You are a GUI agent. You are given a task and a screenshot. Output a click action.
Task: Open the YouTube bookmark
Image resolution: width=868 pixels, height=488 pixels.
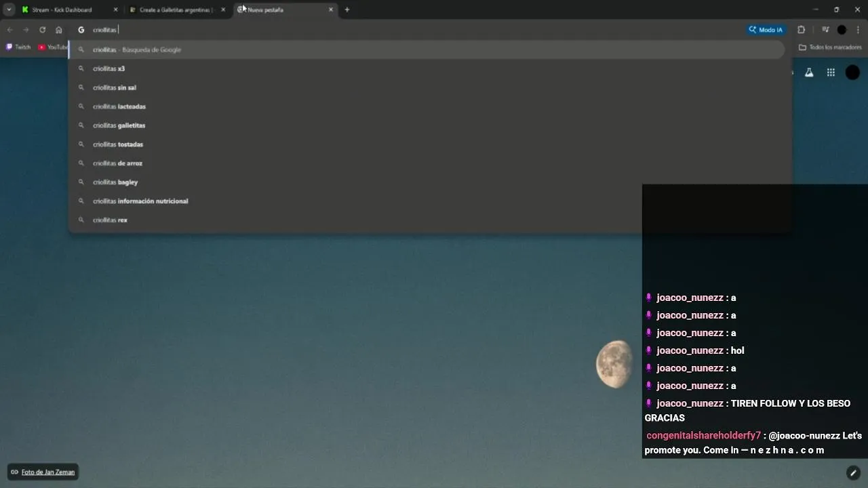[x=53, y=47]
